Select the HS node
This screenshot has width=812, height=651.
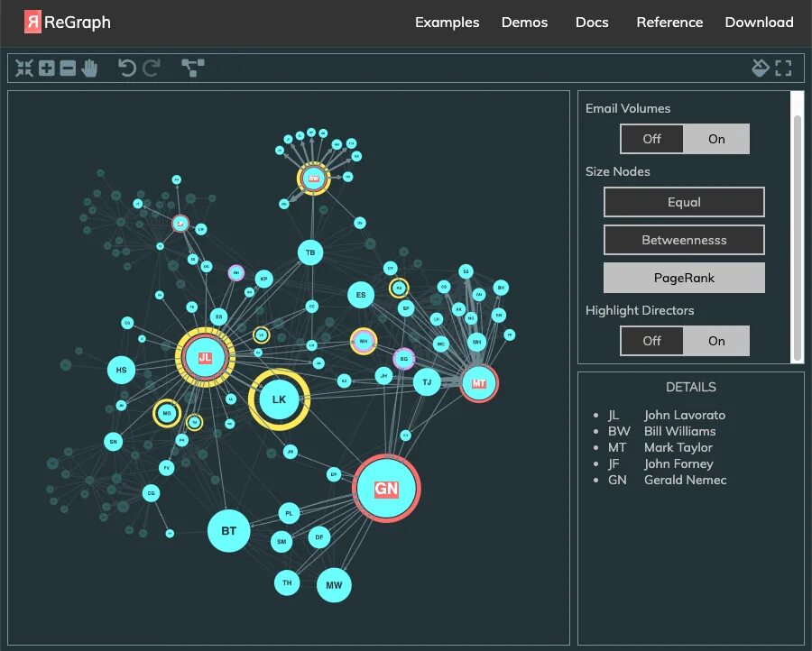click(x=121, y=370)
